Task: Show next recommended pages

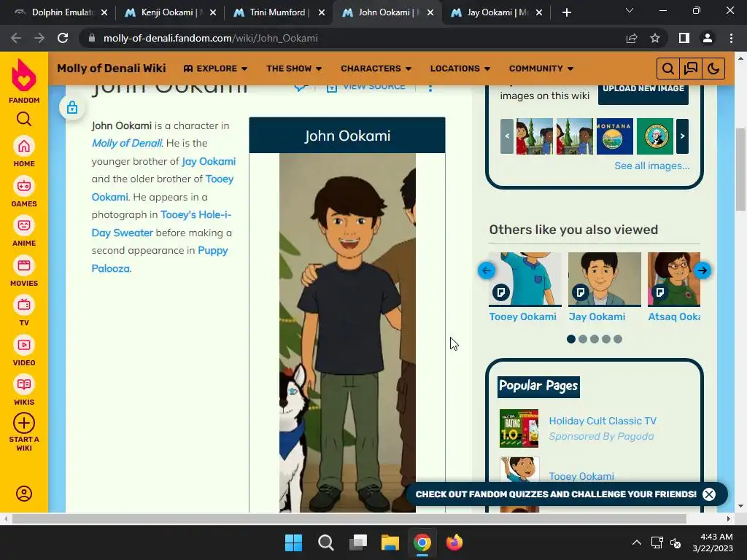Action: (x=703, y=271)
